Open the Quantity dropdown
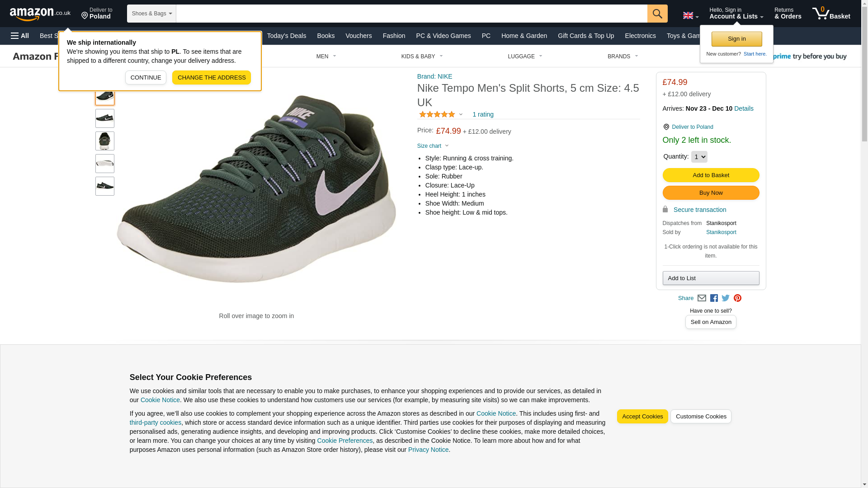Image resolution: width=868 pixels, height=488 pixels. pyautogui.click(x=699, y=157)
